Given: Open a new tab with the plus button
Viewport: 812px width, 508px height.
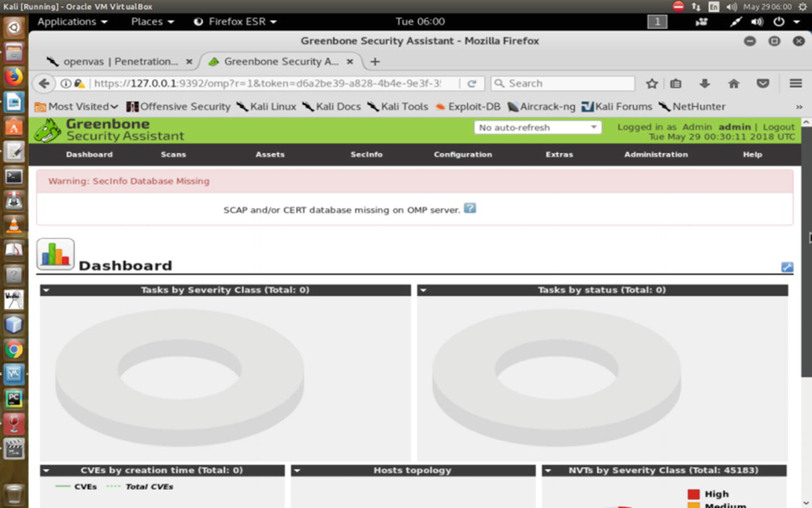Looking at the screenshot, I should pos(375,62).
